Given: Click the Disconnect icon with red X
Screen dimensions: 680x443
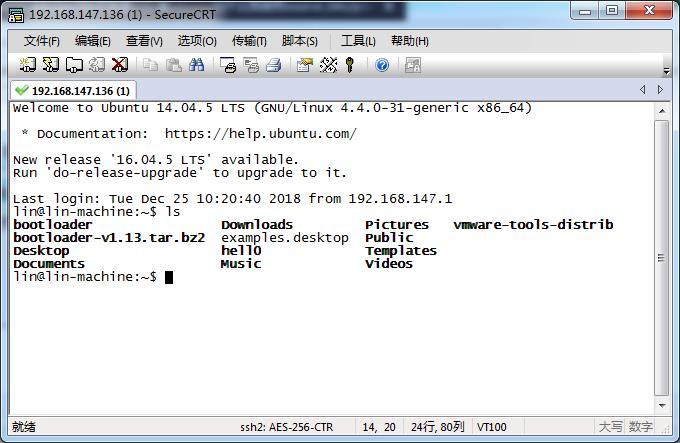Looking at the screenshot, I should (x=120, y=65).
